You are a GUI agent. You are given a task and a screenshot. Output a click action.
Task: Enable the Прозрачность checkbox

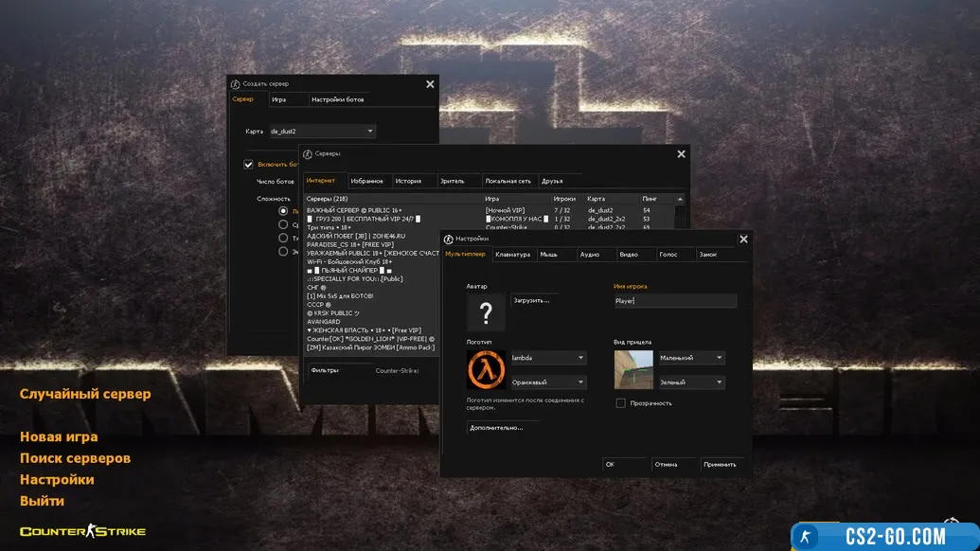(x=620, y=402)
